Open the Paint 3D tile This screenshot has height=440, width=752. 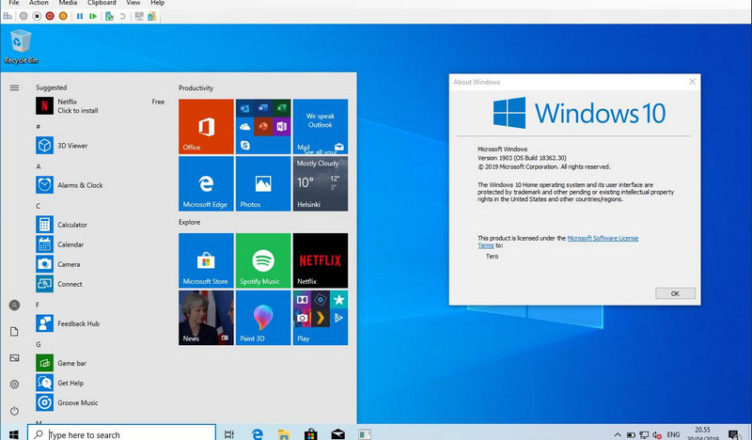click(x=263, y=318)
